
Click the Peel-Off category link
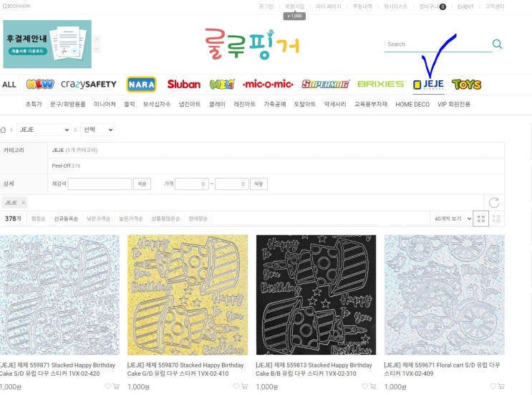[x=61, y=166]
